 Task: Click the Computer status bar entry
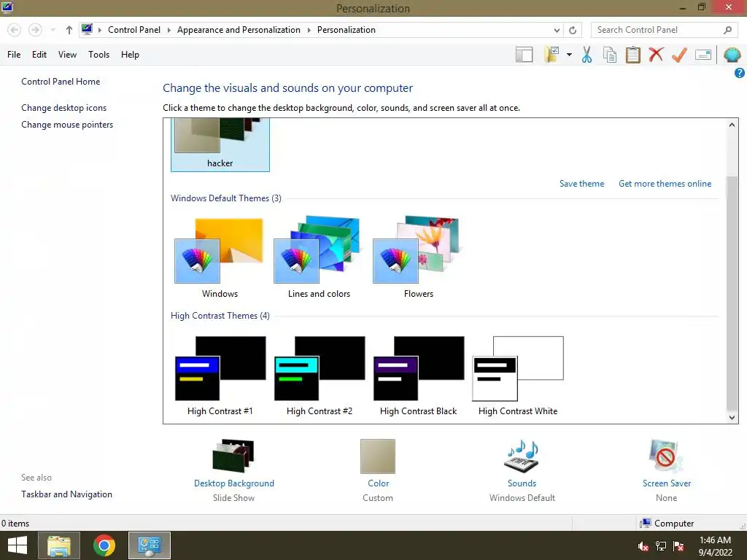[x=667, y=523]
